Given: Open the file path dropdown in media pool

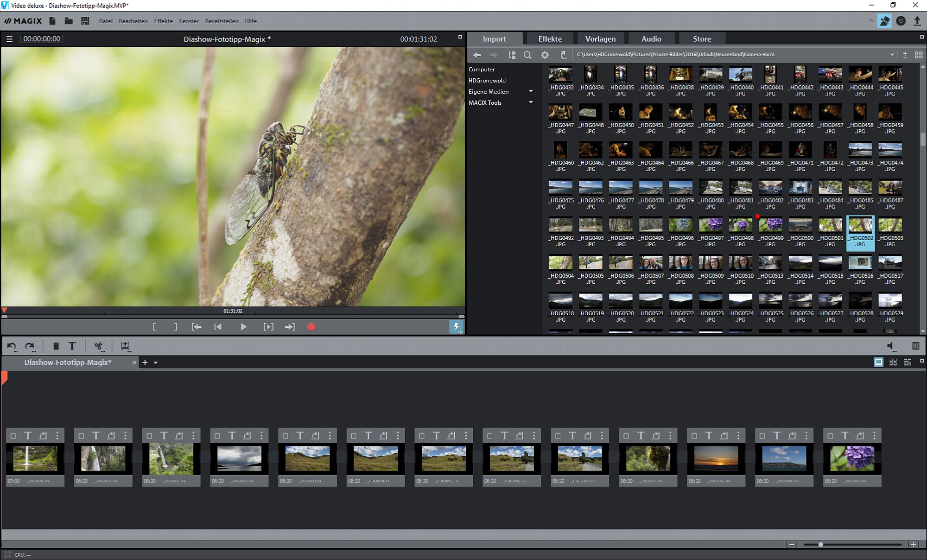Looking at the screenshot, I should 892,55.
